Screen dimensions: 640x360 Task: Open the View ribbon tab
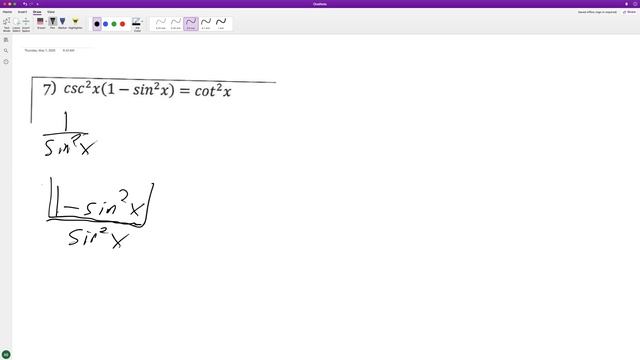point(51,12)
